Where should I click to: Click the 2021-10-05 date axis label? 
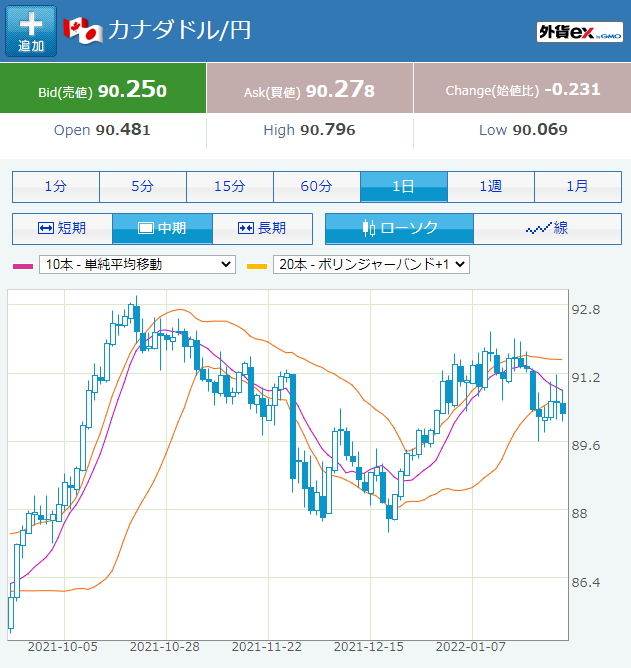click(x=63, y=647)
